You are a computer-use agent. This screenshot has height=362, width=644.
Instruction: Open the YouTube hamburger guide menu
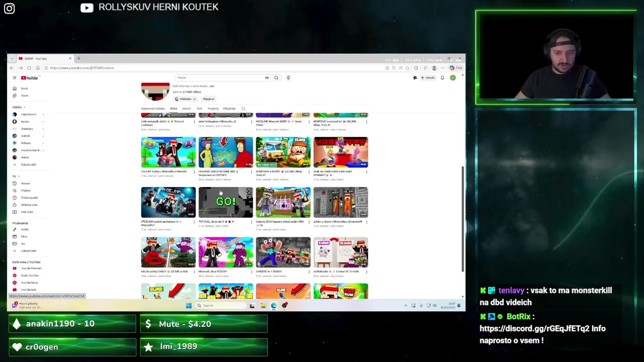point(15,78)
